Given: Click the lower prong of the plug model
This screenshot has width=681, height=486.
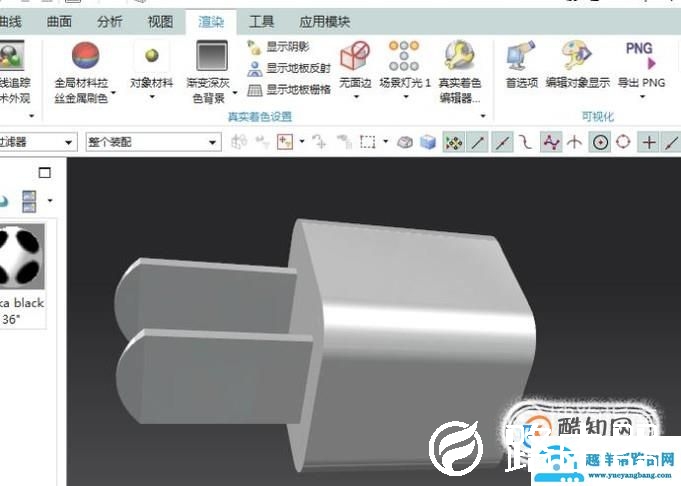Looking at the screenshot, I should [215, 378].
